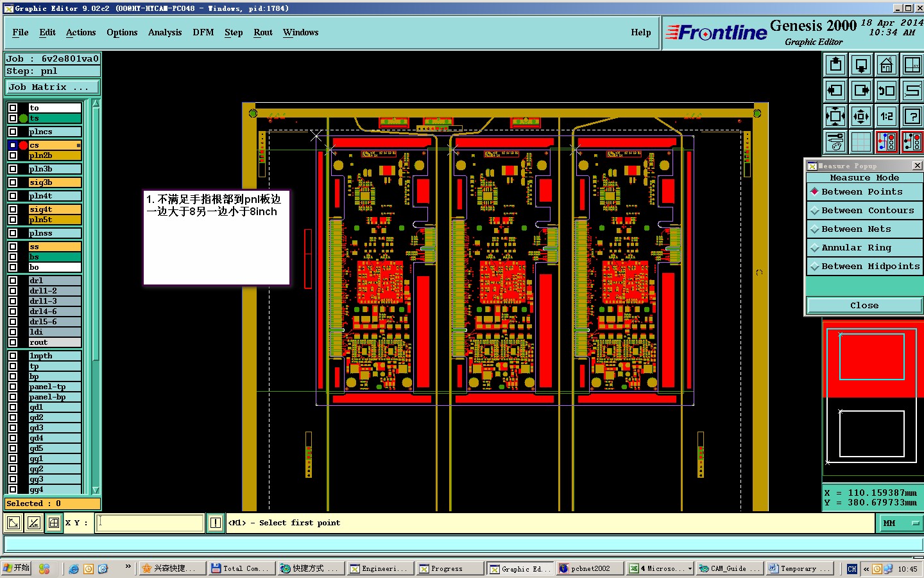Image resolution: width=924 pixels, height=578 pixels.
Task: Click the XY coordinate window icon
Action: [x=912, y=65]
